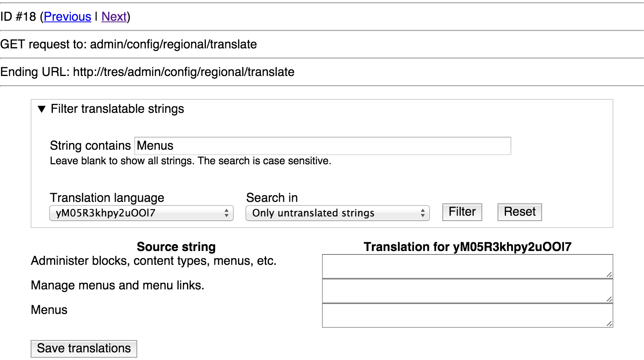The image size is (644, 360).
Task: Click the translation box for Manage menus and menu links
Action: tap(468, 291)
